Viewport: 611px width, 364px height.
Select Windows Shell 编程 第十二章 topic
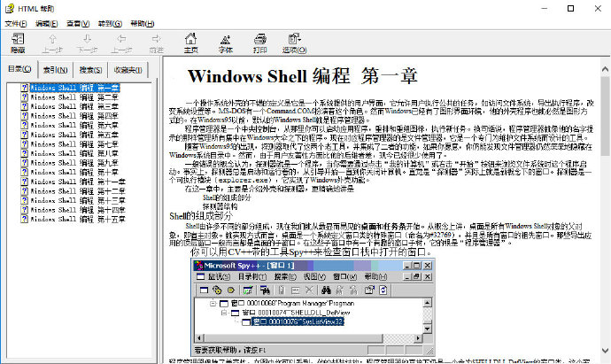[x=78, y=191]
